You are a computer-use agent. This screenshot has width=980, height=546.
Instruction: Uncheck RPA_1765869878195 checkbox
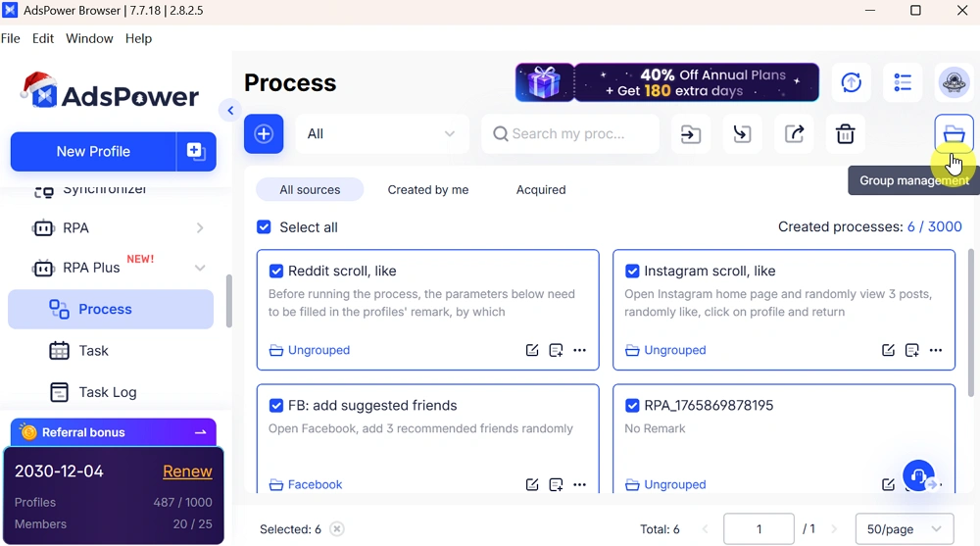[x=632, y=405]
